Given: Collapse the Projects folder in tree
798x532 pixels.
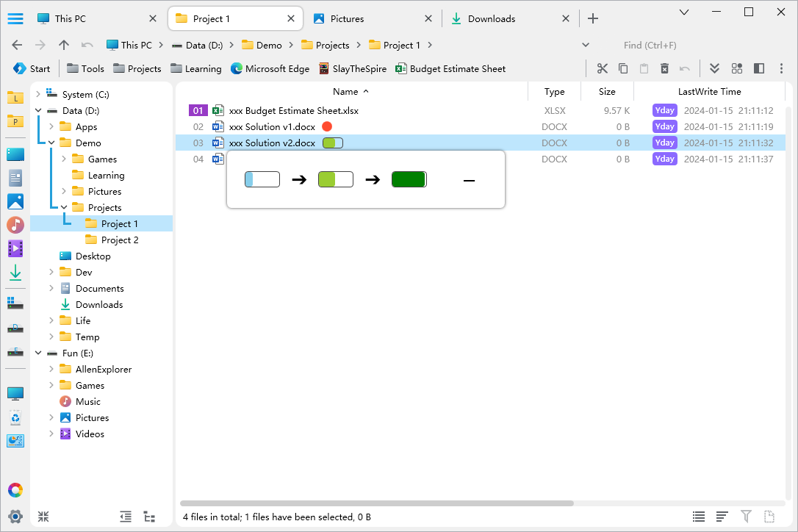Looking at the screenshot, I should pos(64,207).
